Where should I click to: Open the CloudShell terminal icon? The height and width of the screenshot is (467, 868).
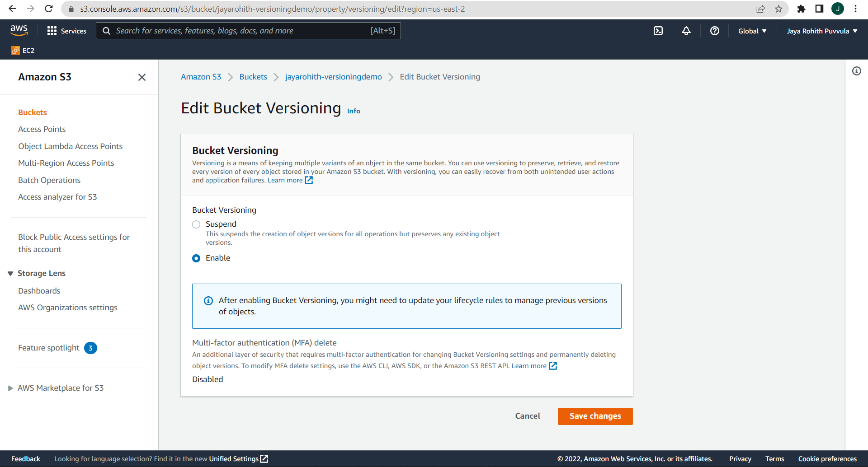(x=658, y=31)
